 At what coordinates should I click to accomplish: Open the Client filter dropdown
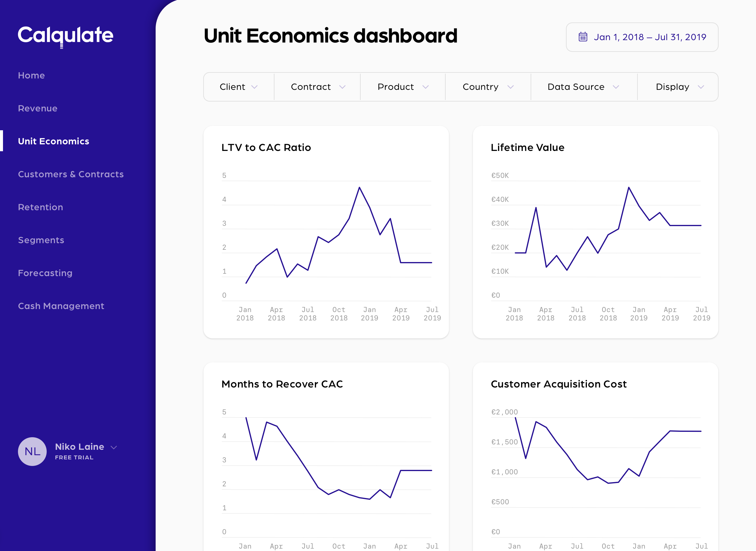[239, 87]
